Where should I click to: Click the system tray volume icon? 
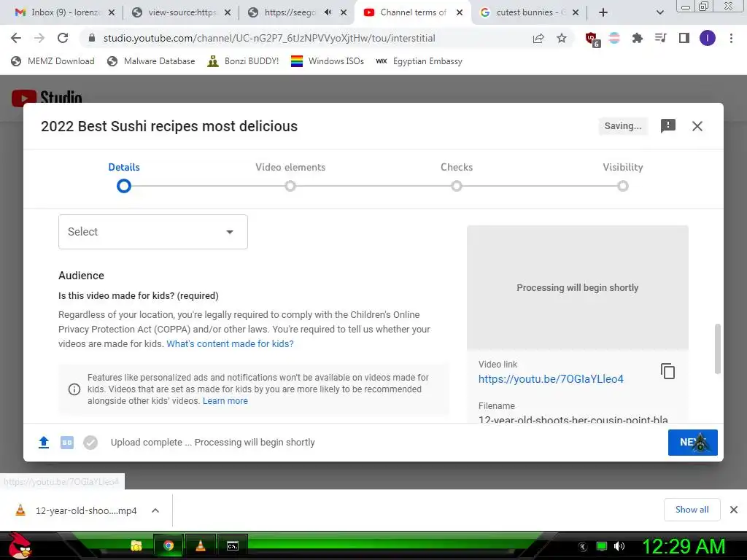619,546
